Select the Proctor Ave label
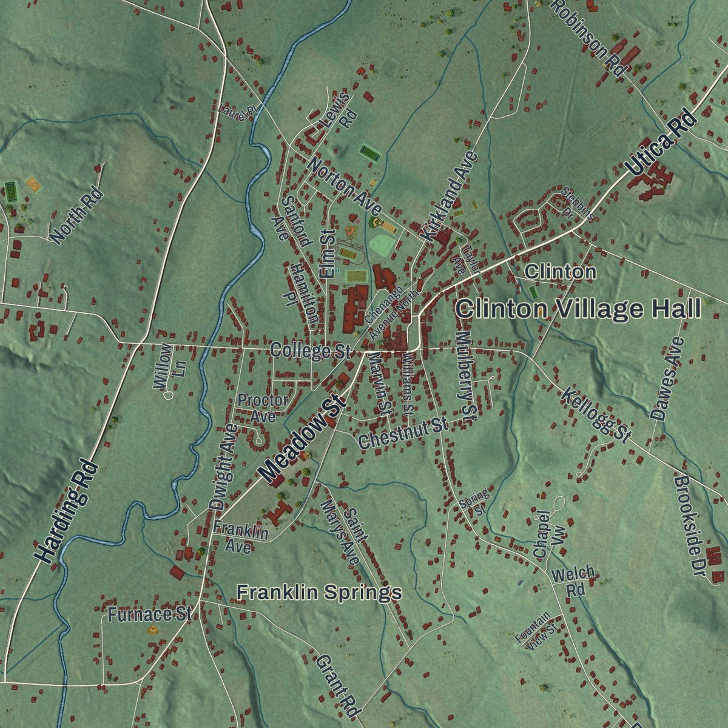 point(263,408)
